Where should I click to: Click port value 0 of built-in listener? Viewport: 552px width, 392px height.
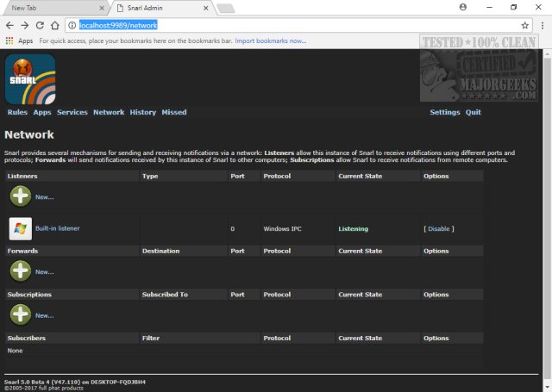point(232,229)
